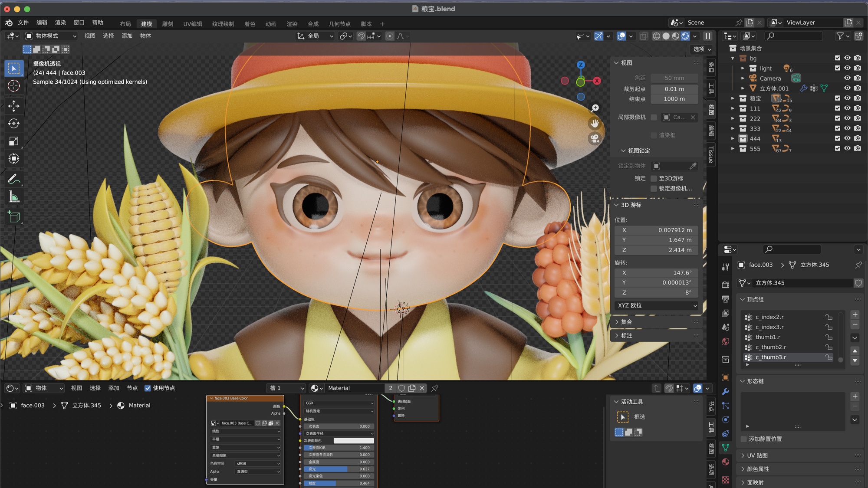The height and width of the screenshot is (488, 868).
Task: Uncheck exclude checkbox for collection 222
Action: pyautogui.click(x=838, y=118)
